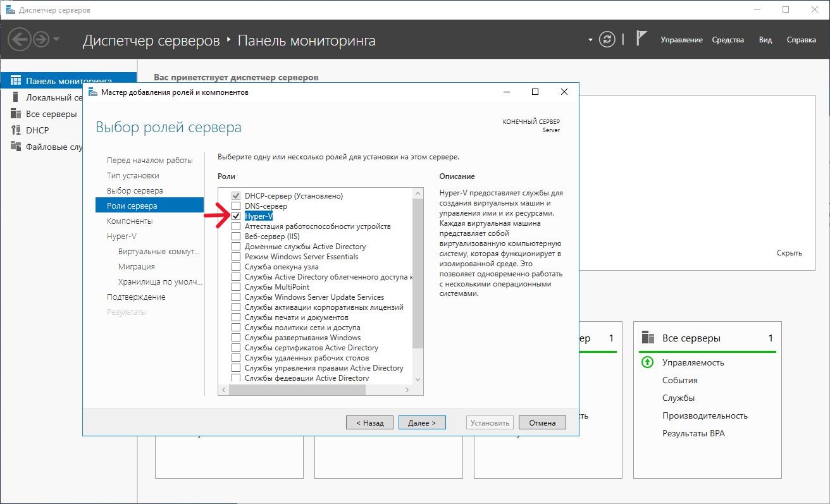
Task: Click the Далее button
Action: pos(422,422)
